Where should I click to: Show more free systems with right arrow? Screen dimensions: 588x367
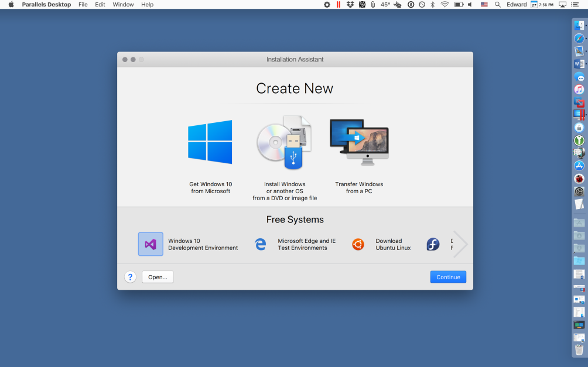[x=460, y=245]
